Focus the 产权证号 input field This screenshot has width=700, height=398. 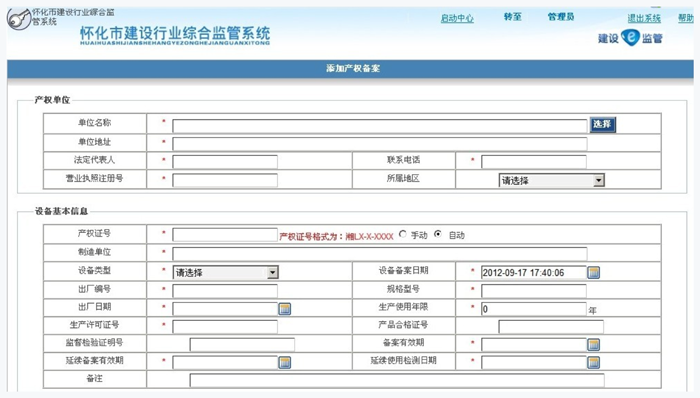pyautogui.click(x=225, y=235)
